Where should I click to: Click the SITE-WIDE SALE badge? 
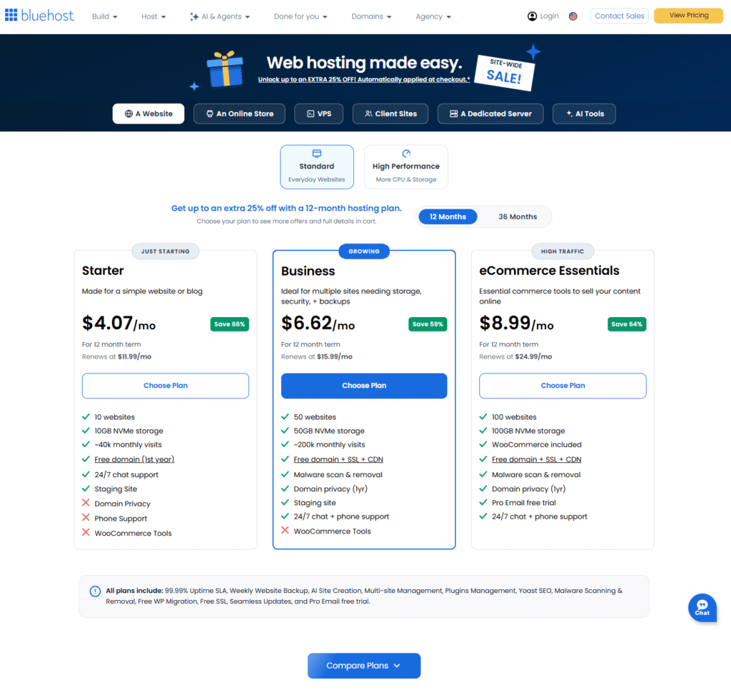pyautogui.click(x=505, y=72)
